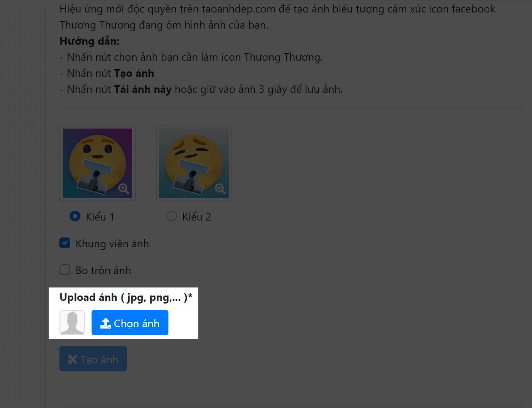The width and height of the screenshot is (532, 408).
Task: Click the avatar placeholder image next to Chọn ảnh
Action: [72, 323]
